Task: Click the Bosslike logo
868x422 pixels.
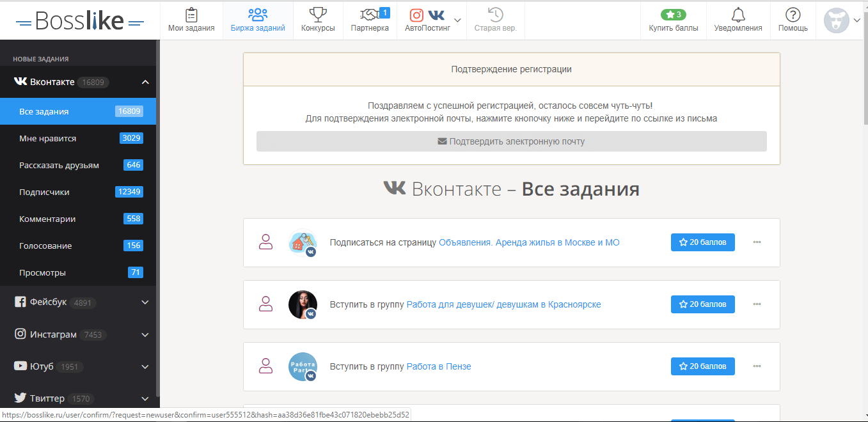Action: pos(80,21)
